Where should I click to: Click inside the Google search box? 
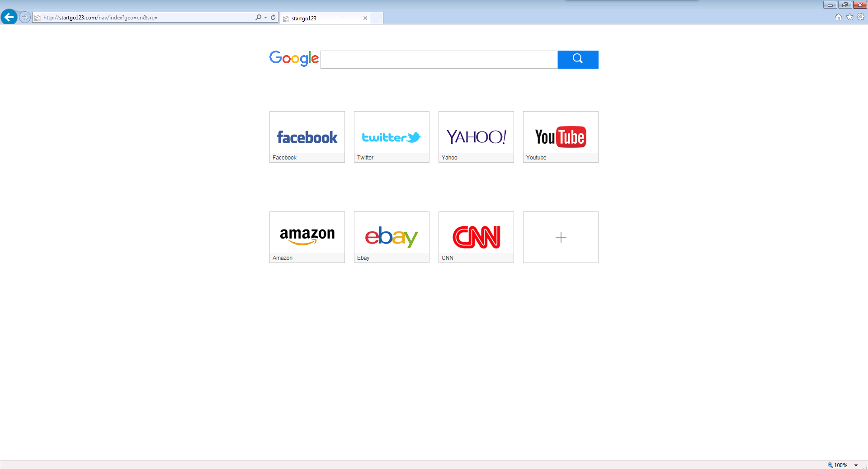coord(439,60)
